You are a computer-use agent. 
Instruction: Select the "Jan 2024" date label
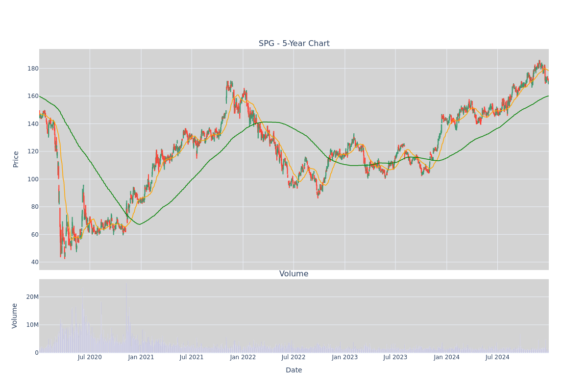447,357
